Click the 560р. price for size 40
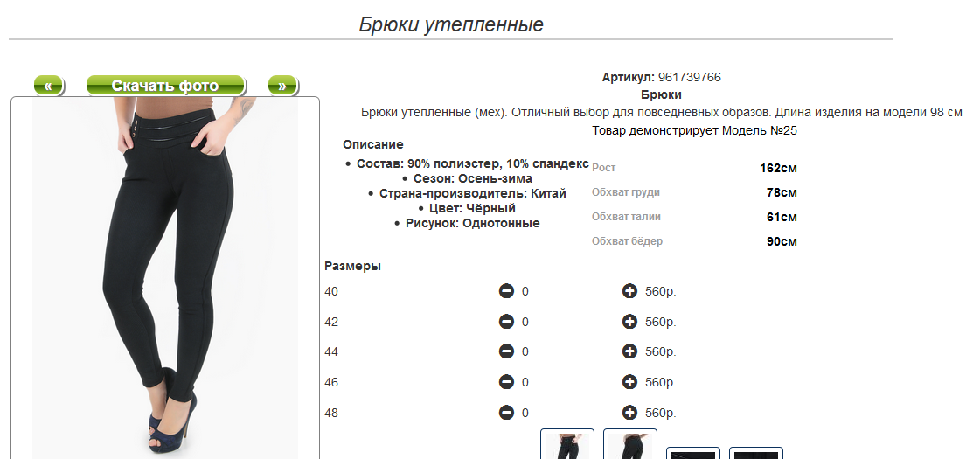 pos(661,291)
